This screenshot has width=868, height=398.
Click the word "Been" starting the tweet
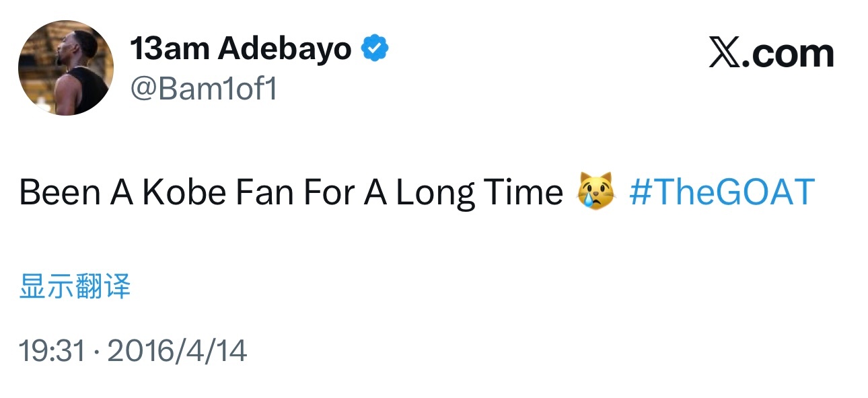(x=59, y=193)
